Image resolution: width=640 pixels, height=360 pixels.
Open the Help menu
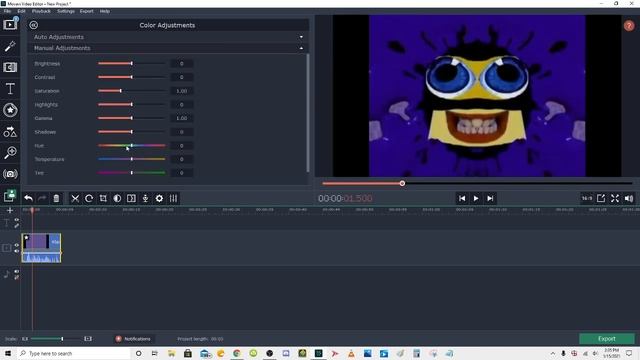105,11
